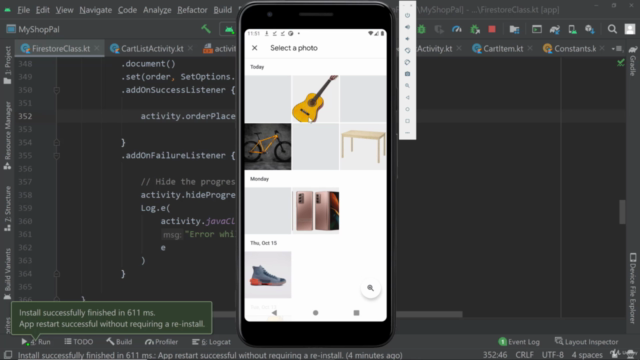Image resolution: width=640 pixels, height=360 pixels.
Task: Show hidden editor tabs dropdown
Action: 616,49
